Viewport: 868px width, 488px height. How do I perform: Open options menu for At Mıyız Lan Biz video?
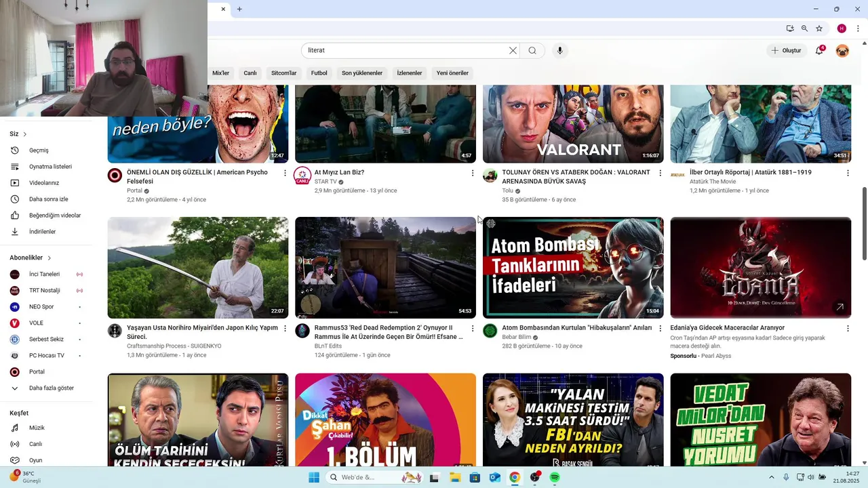pyautogui.click(x=473, y=174)
